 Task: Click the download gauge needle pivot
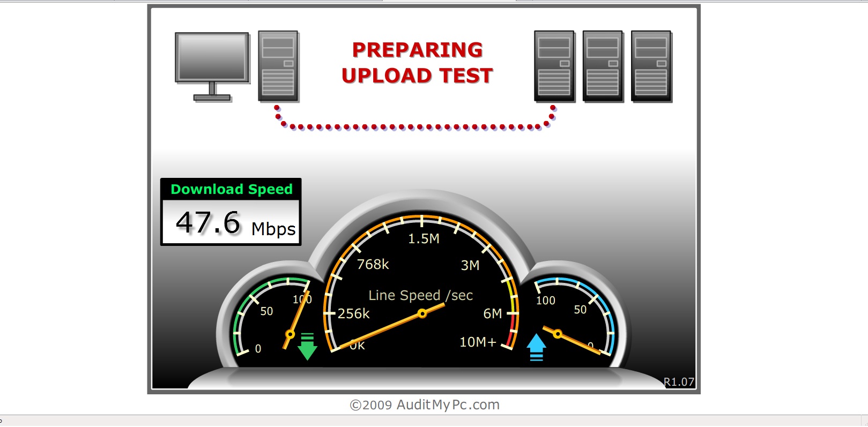point(290,334)
